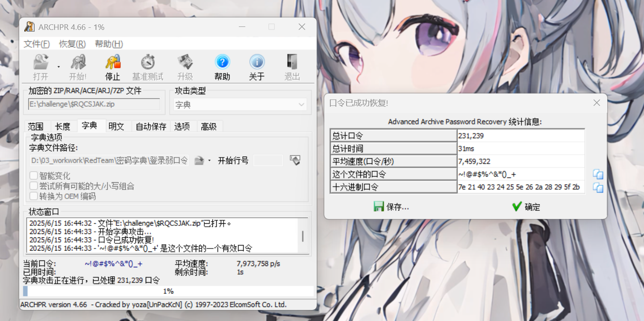Click the 基准测试 benchmark stopwatch icon
This screenshot has width=644, height=321.
148,62
